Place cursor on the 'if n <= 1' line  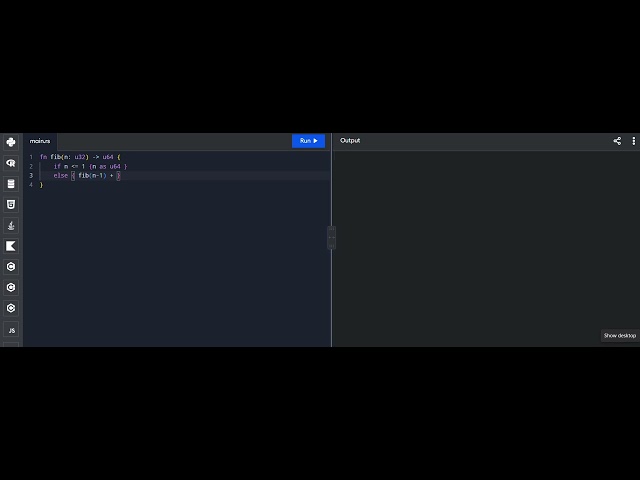[90, 166]
